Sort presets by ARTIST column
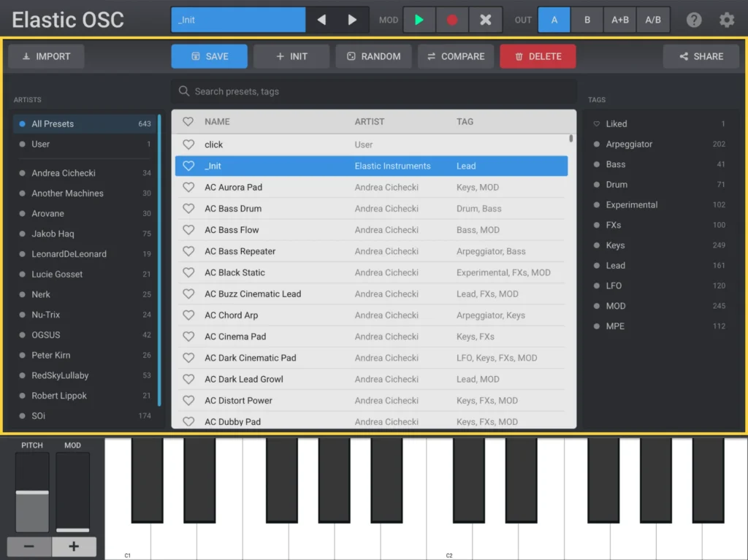Screen dimensions: 748x560 coord(369,122)
